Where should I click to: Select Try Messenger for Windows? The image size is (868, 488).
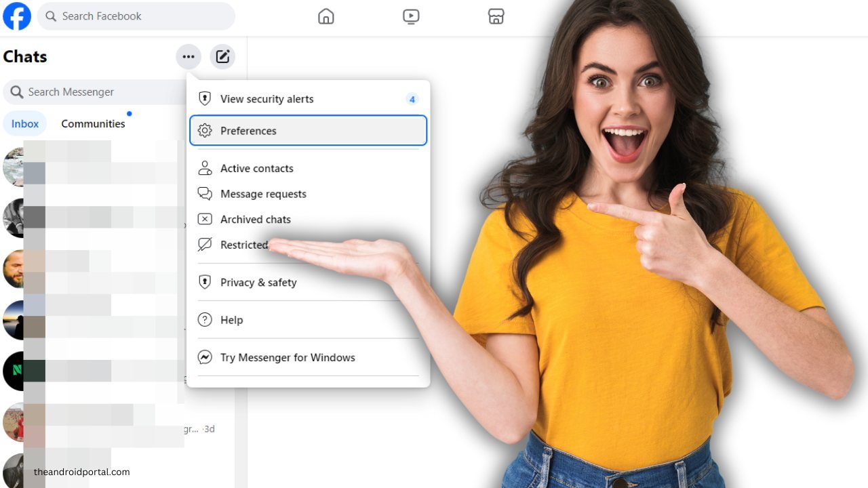[x=309, y=357]
